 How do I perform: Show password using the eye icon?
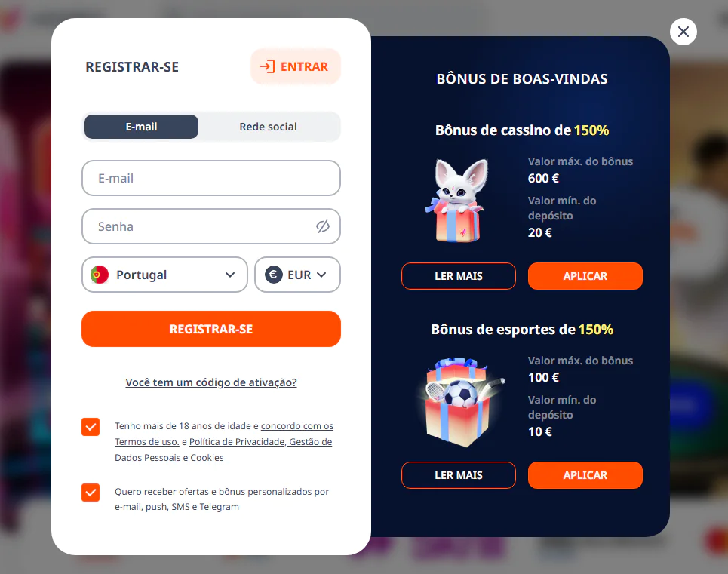(x=324, y=226)
